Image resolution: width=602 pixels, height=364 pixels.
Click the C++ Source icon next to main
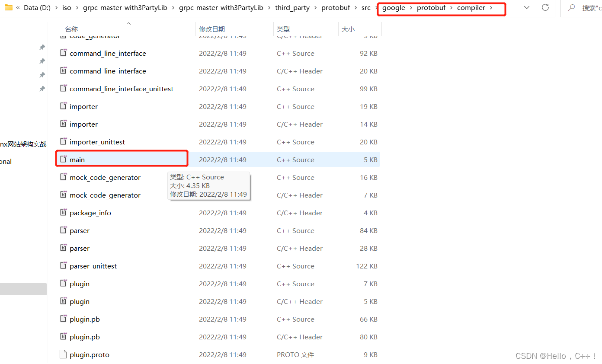pyautogui.click(x=63, y=159)
